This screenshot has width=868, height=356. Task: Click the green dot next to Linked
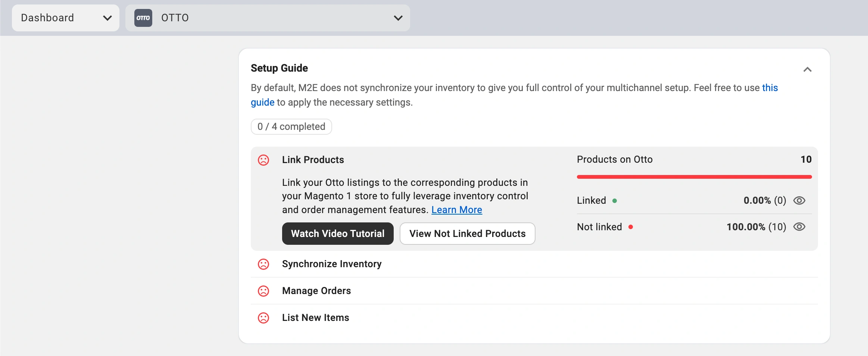click(x=615, y=201)
